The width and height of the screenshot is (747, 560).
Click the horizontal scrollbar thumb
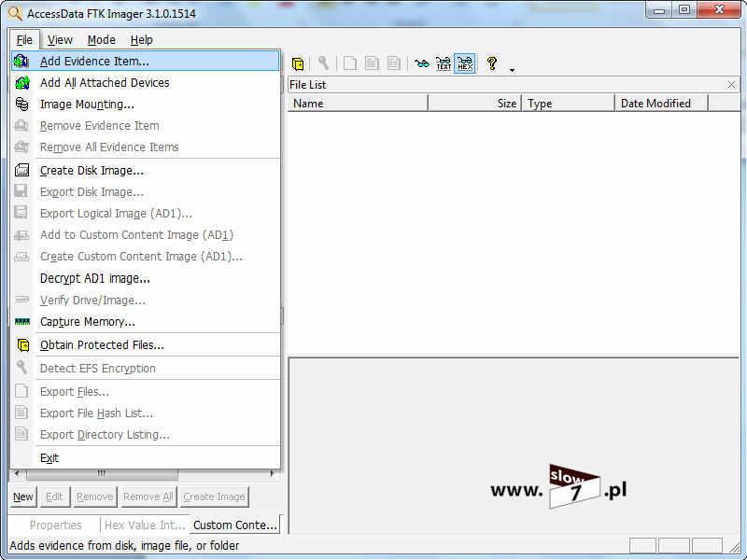[x=102, y=474]
